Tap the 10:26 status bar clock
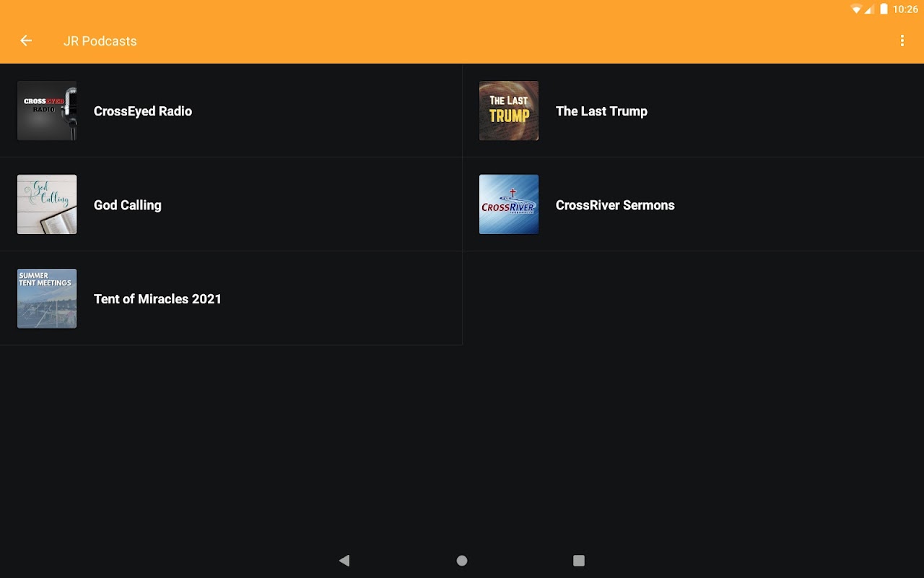924x578 pixels. 905,9
